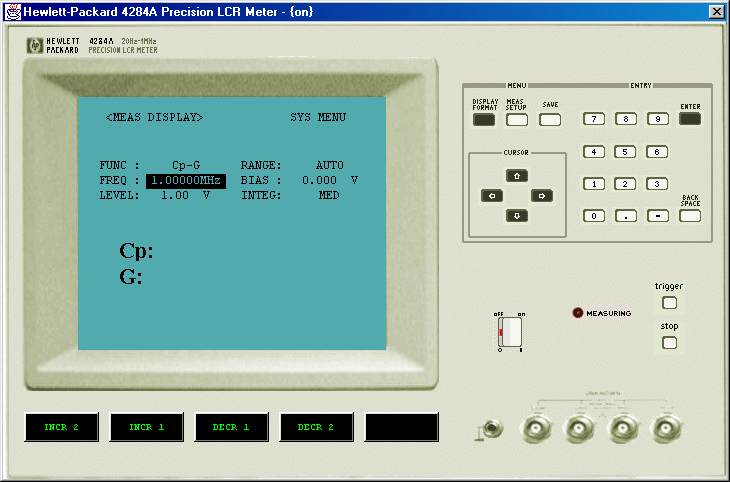Hit the SAVE key
This screenshot has width=730, height=482.
[550, 120]
